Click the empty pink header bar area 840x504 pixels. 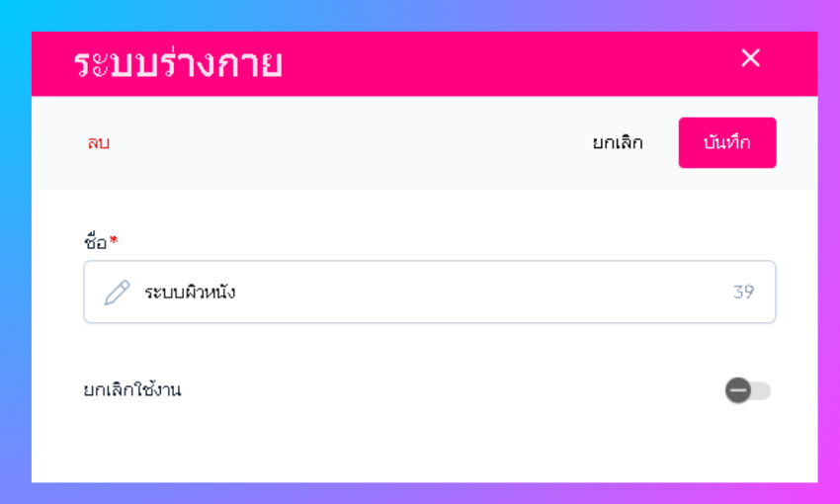coord(494,63)
